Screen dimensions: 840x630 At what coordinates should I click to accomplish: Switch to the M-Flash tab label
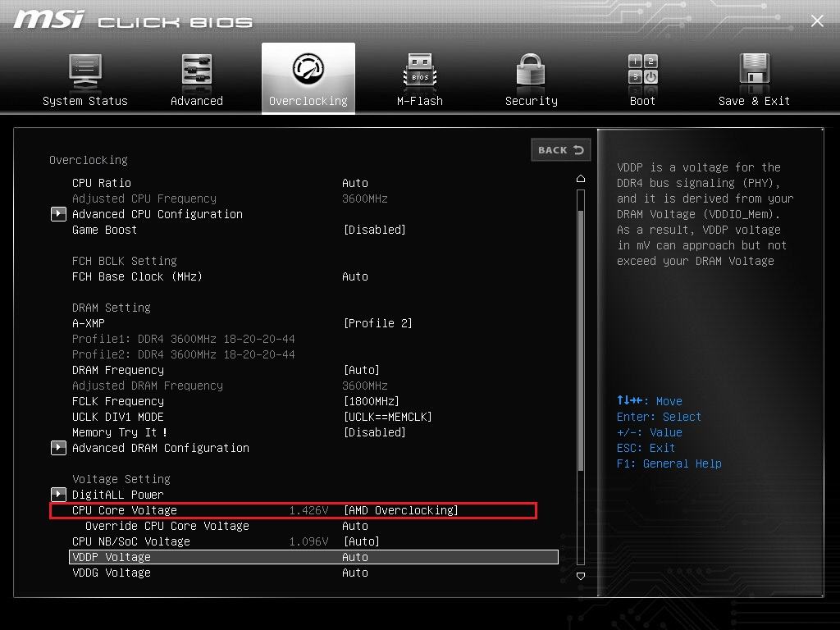420,101
